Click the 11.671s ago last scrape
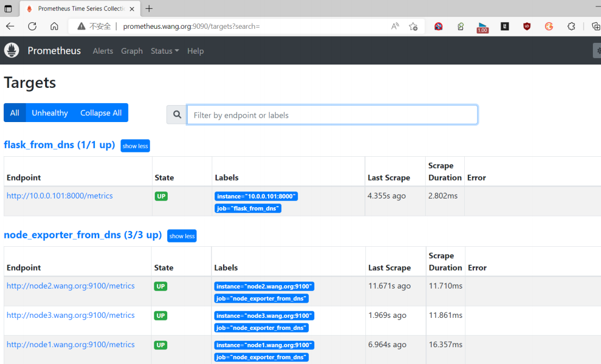601x364 pixels. 389,286
